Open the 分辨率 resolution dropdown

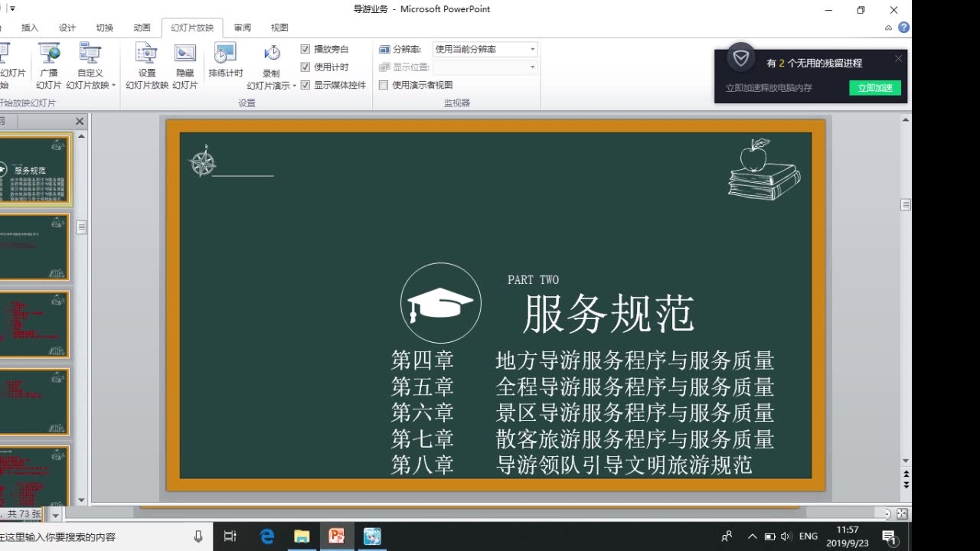(531, 48)
